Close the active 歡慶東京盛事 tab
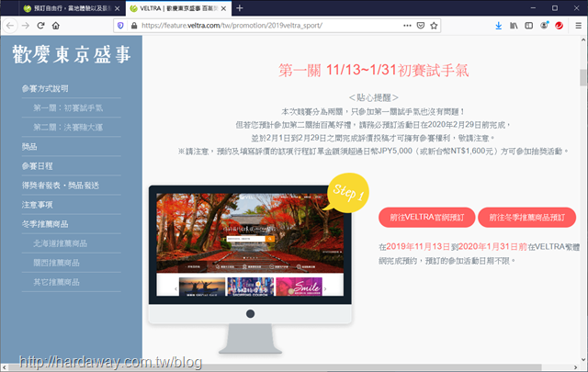This screenshot has height=372, width=588. (223, 8)
